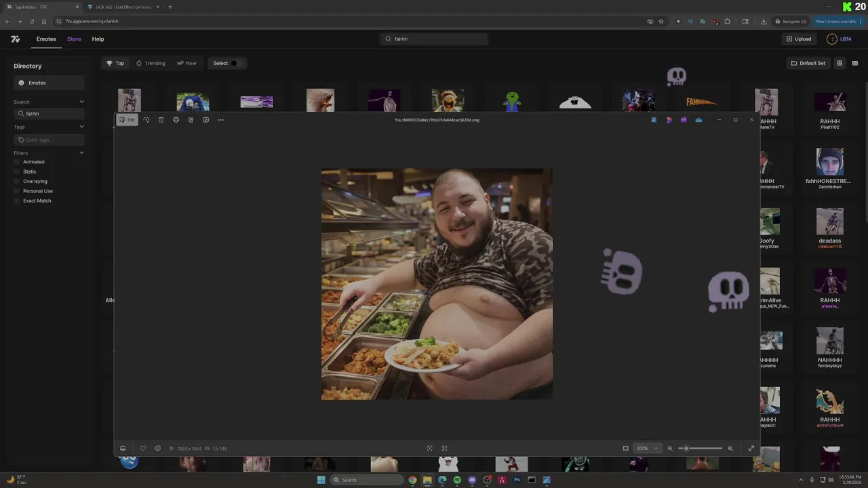Screen dimensions: 868x488
Task: Open the Default Set selector
Action: (808, 63)
